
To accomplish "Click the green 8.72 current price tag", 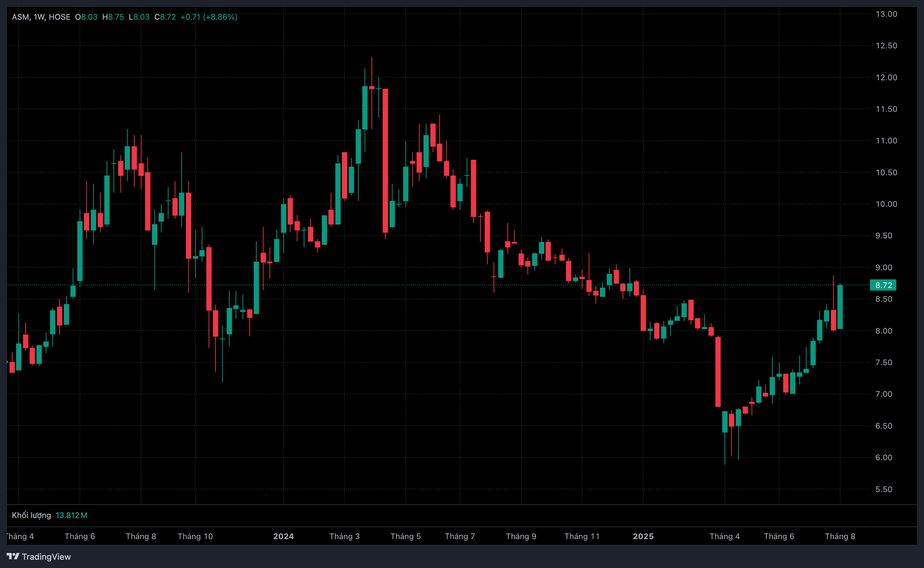I will tap(882, 285).
